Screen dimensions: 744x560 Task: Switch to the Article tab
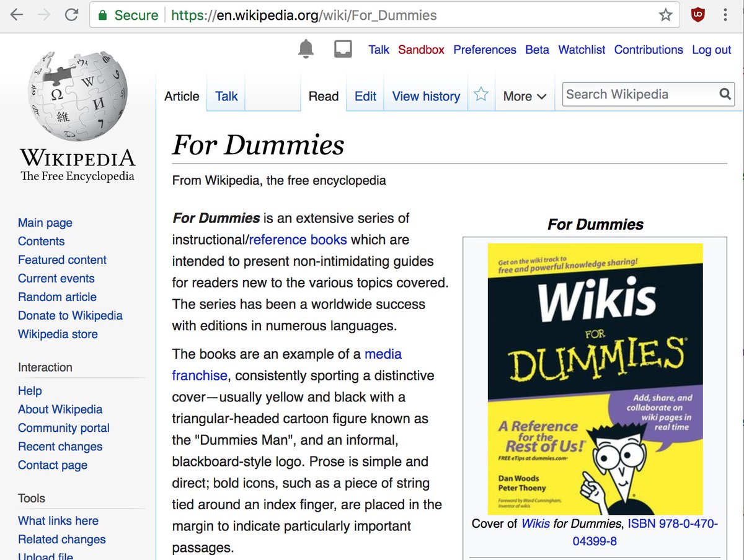click(182, 96)
